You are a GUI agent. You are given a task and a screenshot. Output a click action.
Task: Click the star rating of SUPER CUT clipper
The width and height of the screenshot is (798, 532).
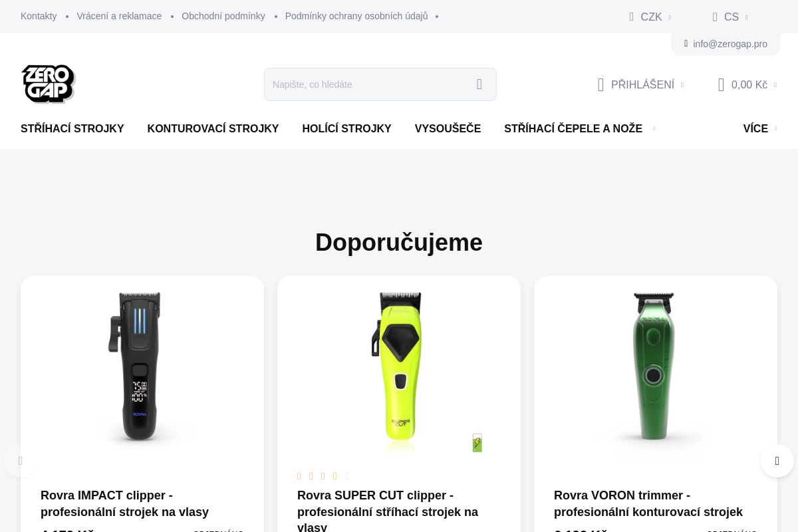[x=323, y=476]
